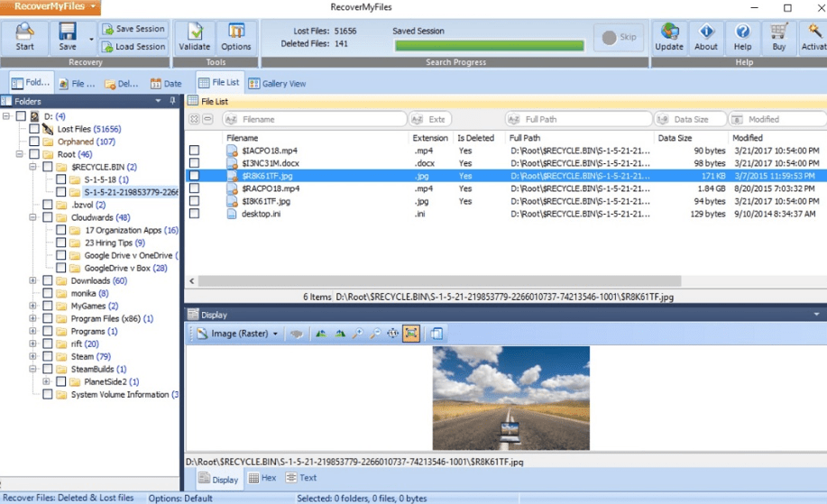Screen dimensions: 827x504
Task: Click the zoom out magnifier icon
Action: [375, 334]
